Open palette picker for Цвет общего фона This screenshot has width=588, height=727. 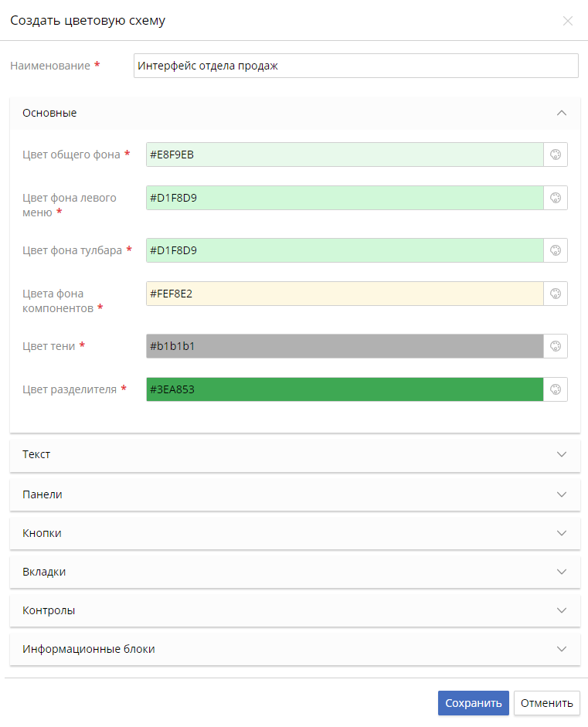point(555,155)
